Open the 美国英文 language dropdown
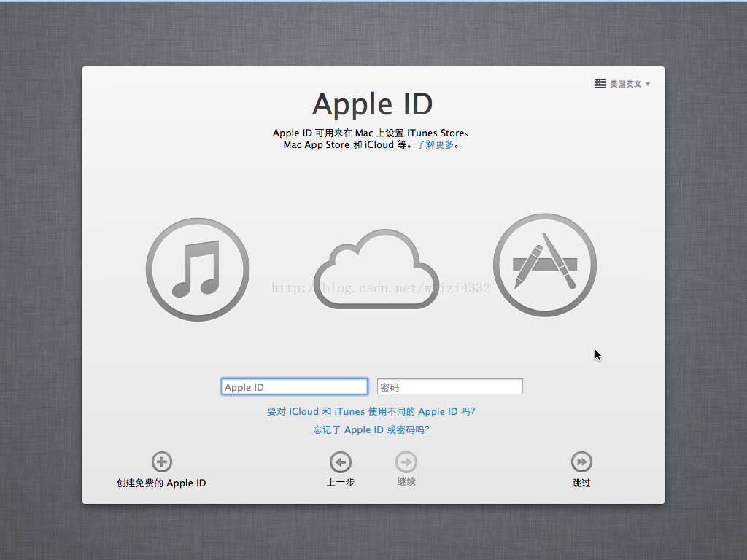 622,84
